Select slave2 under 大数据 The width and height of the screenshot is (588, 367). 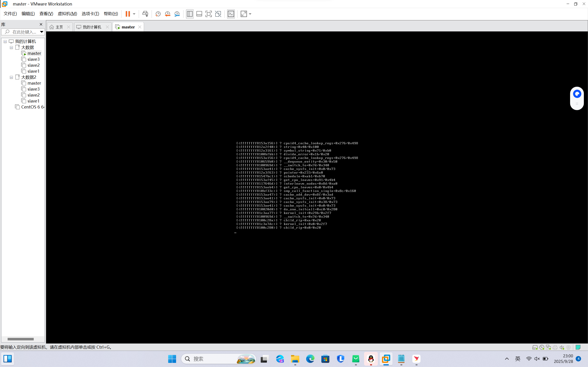pos(33,65)
